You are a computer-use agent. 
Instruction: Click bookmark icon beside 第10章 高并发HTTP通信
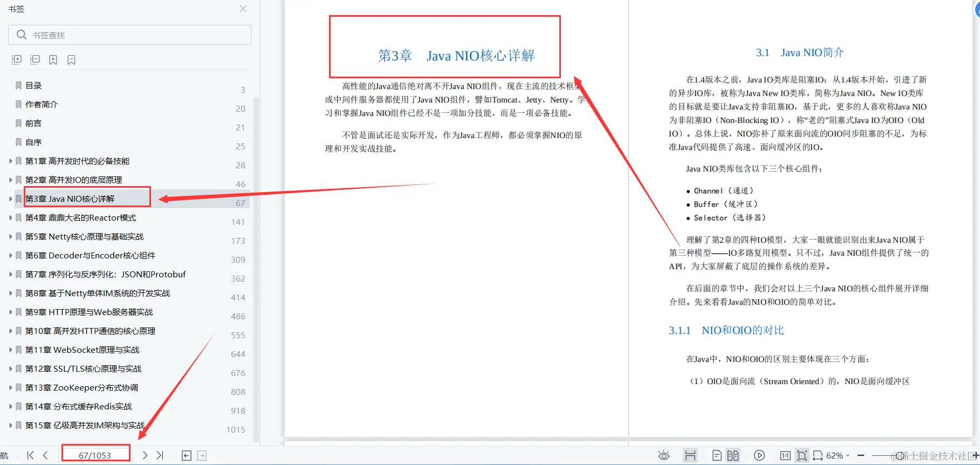19,331
